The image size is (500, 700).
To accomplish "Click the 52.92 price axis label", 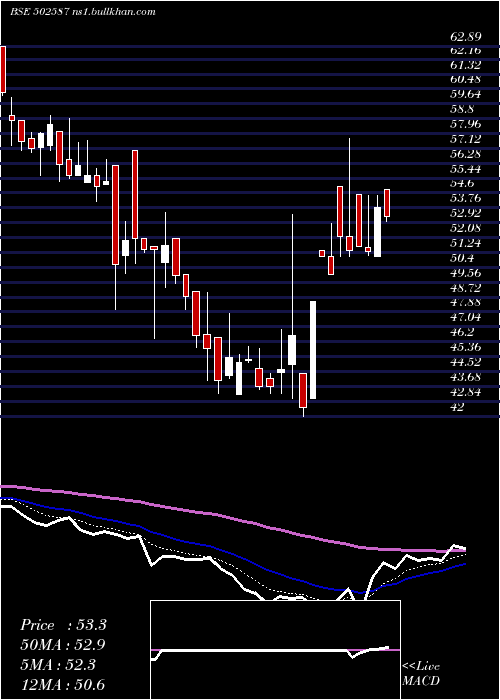I will tap(465, 213).
